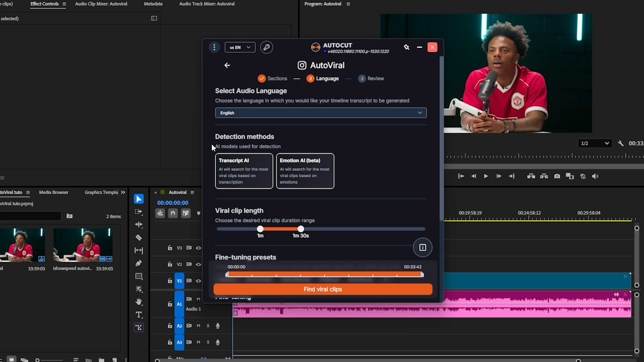Switch to Audio Clip Mixer tab
This screenshot has height=362, width=644.
coord(101,4)
